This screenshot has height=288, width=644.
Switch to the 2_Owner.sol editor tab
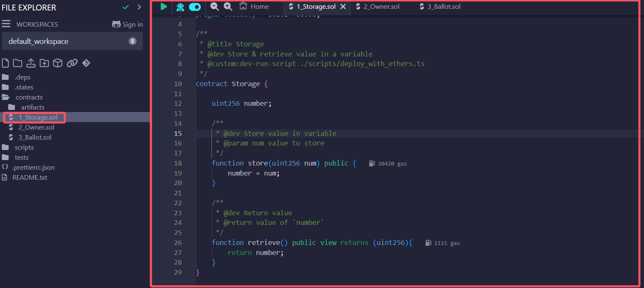pyautogui.click(x=377, y=7)
